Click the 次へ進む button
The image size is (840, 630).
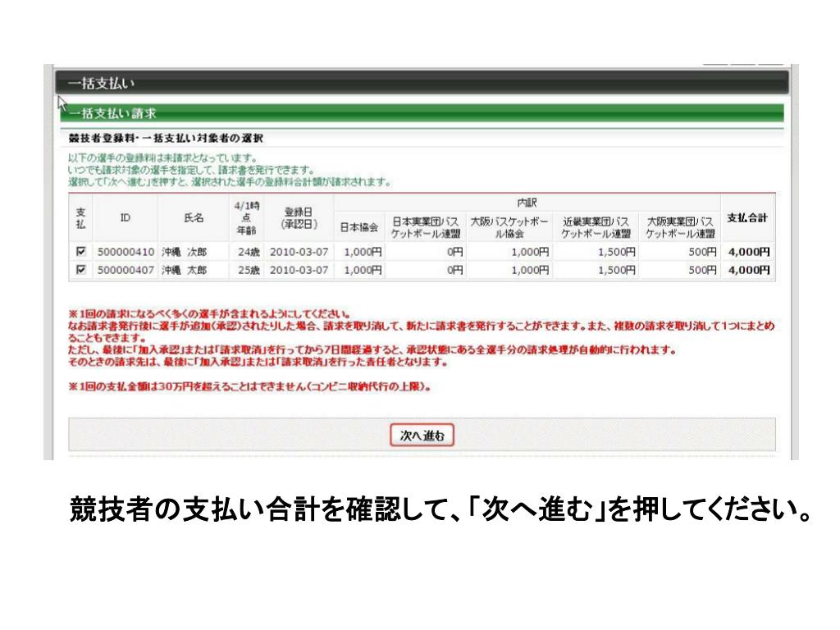pyautogui.click(x=422, y=435)
